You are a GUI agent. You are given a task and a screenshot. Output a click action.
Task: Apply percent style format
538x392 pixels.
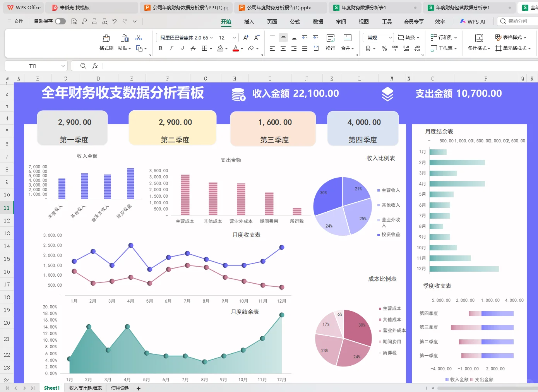[x=384, y=48]
